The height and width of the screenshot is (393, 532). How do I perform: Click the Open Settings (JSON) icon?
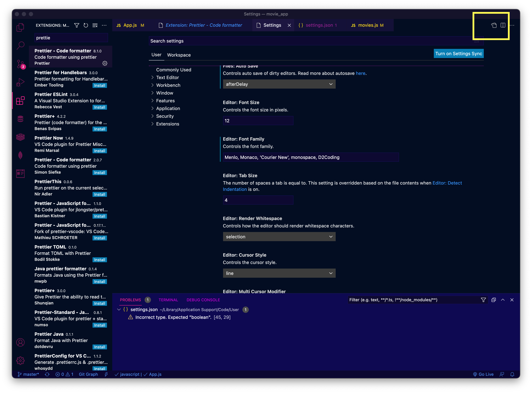(x=494, y=25)
